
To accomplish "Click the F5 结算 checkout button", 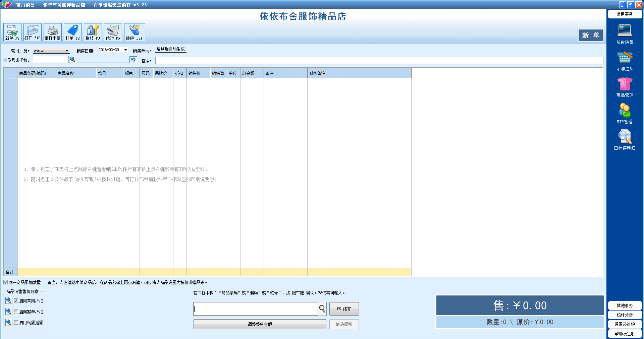I will 344,309.
